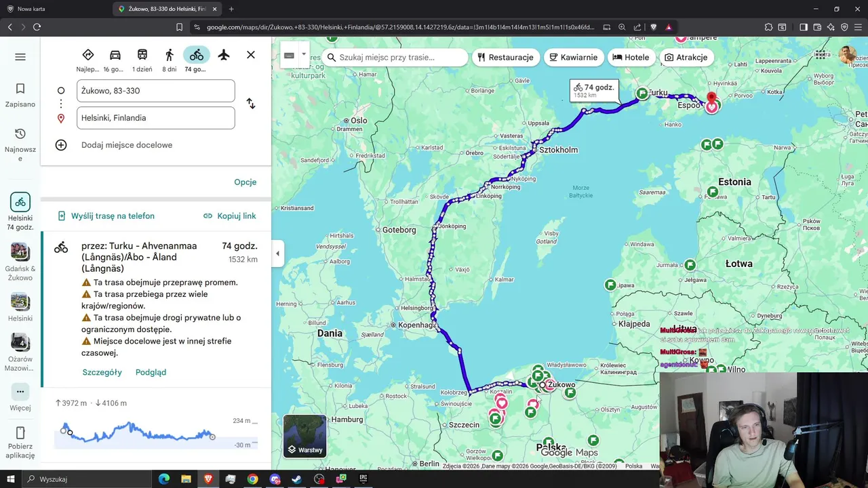Show more items with Więcej

click(x=20, y=398)
